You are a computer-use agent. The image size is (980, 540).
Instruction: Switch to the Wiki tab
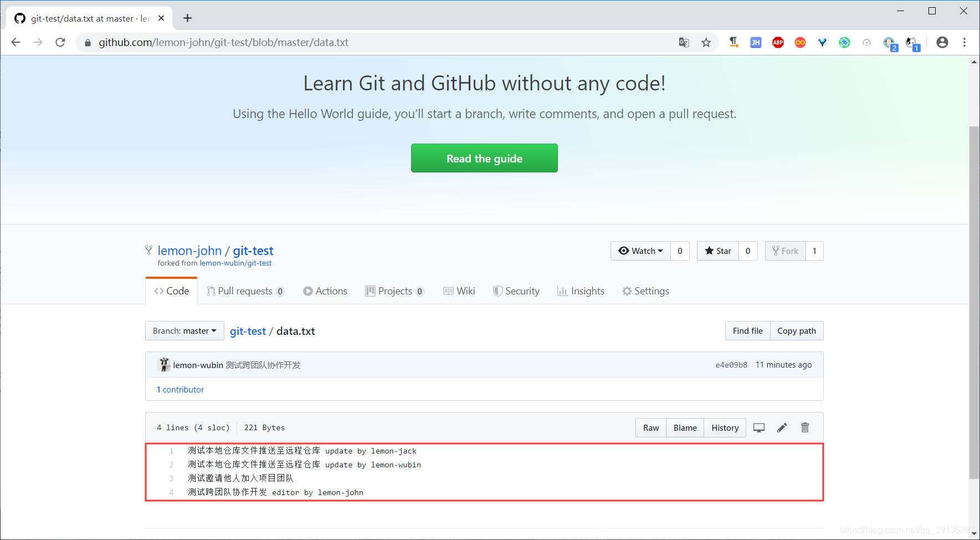point(459,291)
